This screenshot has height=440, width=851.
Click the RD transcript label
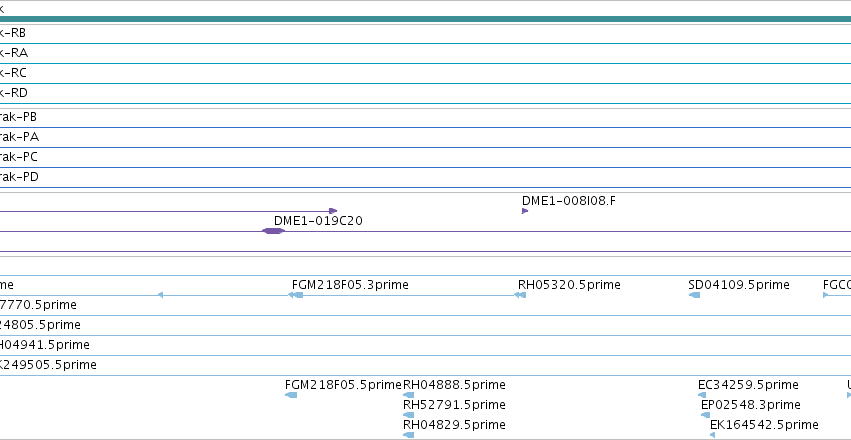click(14, 93)
